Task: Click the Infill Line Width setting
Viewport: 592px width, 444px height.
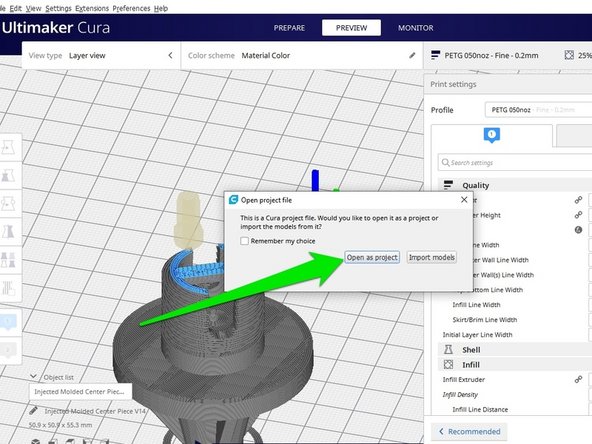Action: pos(476,305)
